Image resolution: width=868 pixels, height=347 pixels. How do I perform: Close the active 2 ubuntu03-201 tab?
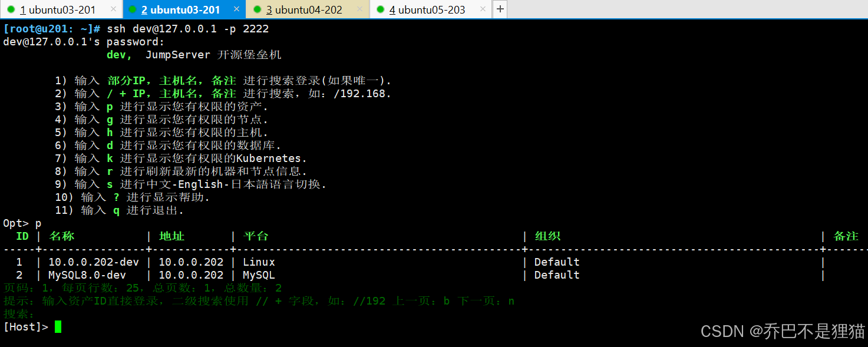(x=236, y=9)
